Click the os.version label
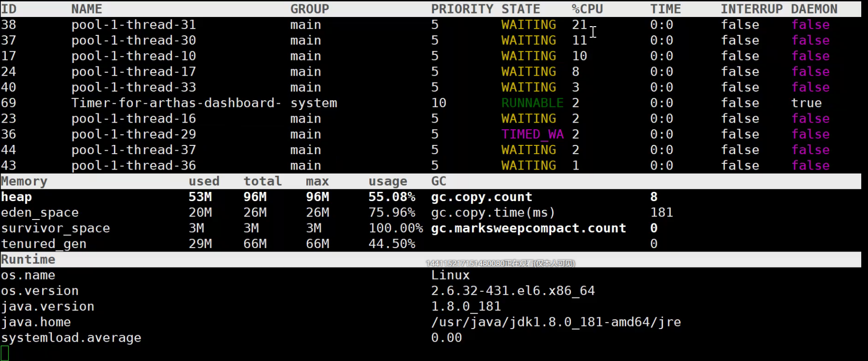This screenshot has height=361, width=868. [x=40, y=291]
